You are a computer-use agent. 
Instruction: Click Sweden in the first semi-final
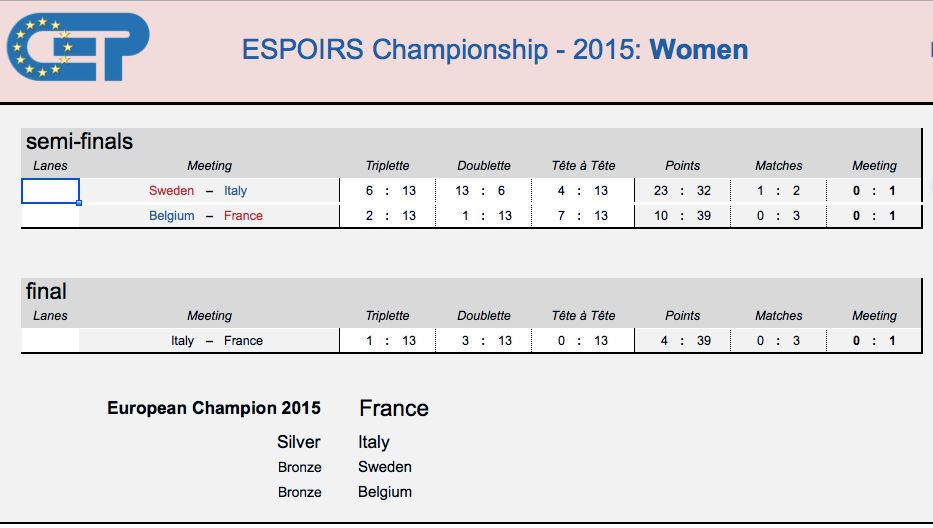pos(171,191)
